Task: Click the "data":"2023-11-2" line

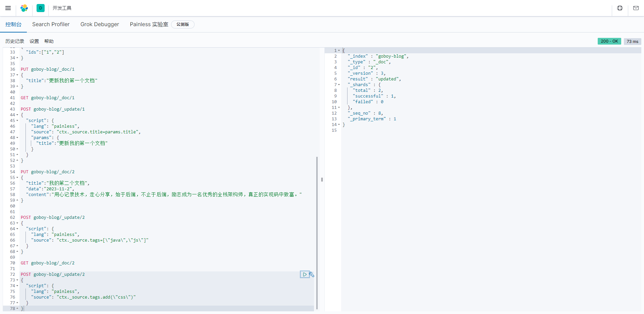Action: click(x=50, y=189)
